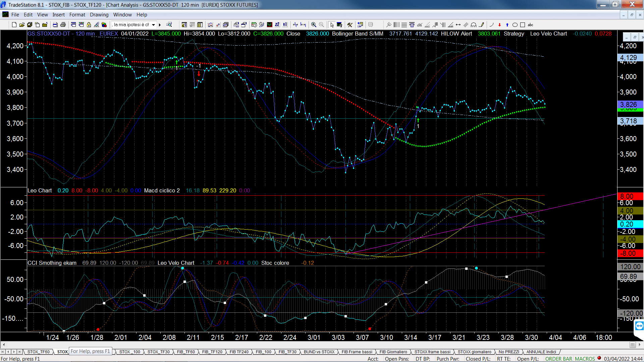Open the 'la mia ipotesi' dropdown
This screenshot has width=644, height=362.
(x=153, y=24)
